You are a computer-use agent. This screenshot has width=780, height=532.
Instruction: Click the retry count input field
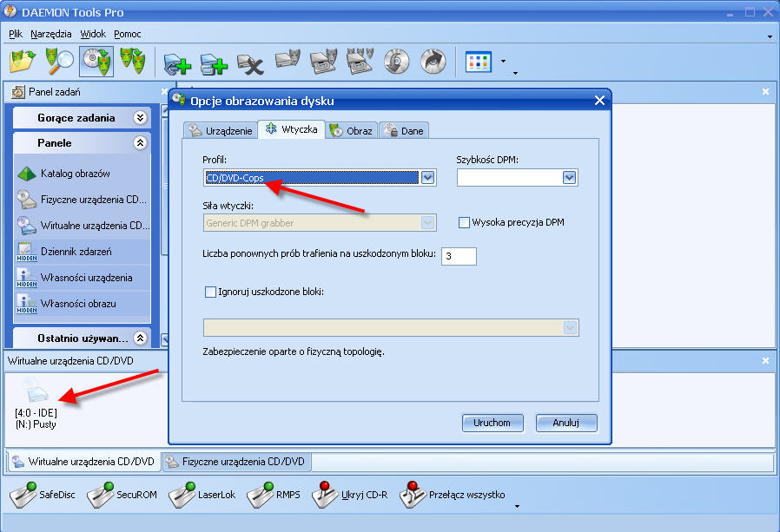[x=459, y=256]
